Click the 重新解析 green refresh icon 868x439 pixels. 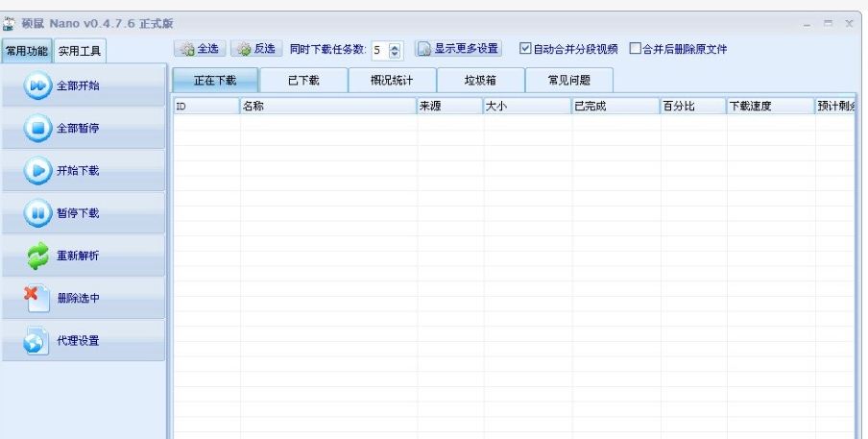[37, 256]
